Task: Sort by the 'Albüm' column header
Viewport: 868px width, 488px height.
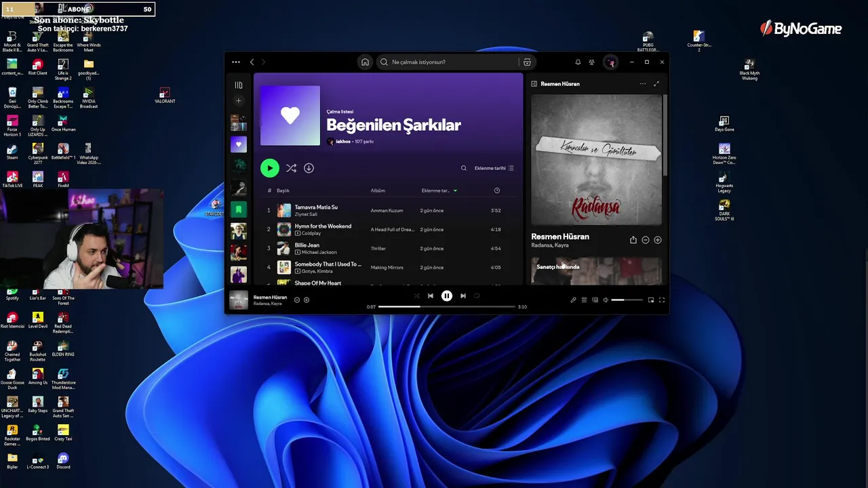Action: (378, 190)
